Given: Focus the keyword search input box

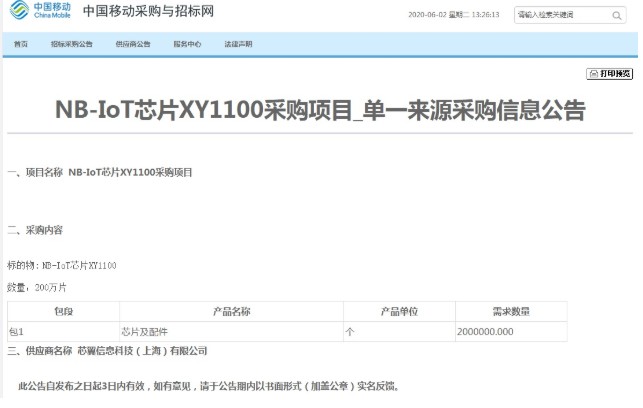Looking at the screenshot, I should coord(558,16).
